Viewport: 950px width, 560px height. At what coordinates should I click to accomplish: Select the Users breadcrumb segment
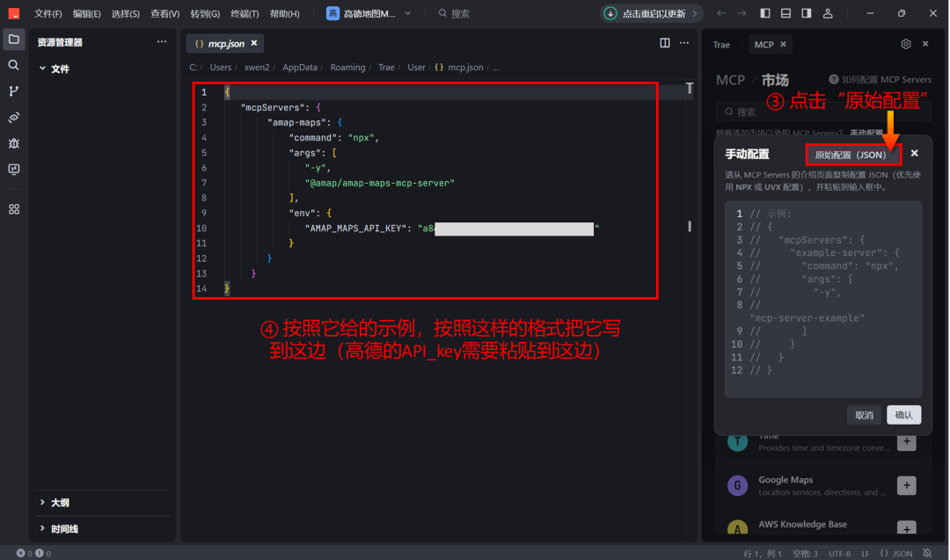tap(221, 67)
